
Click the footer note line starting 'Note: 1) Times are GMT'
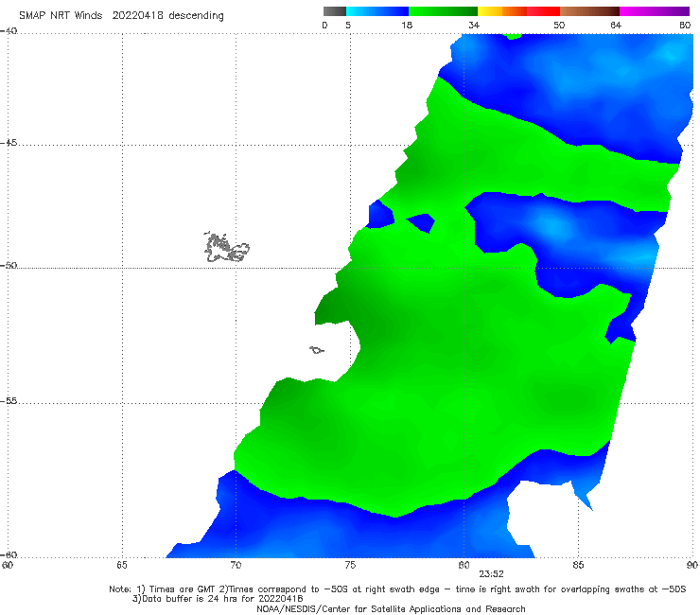397,589
